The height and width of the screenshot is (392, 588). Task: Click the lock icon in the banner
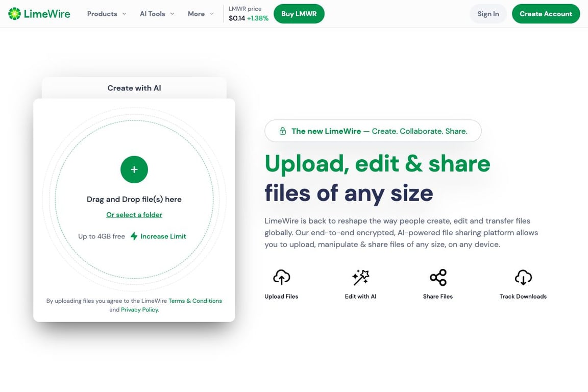282,131
